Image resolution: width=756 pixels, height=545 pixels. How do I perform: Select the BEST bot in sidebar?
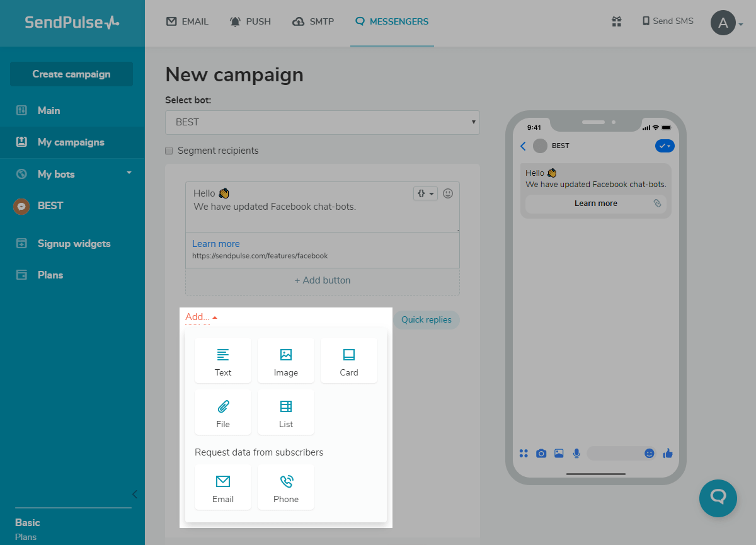point(72,205)
